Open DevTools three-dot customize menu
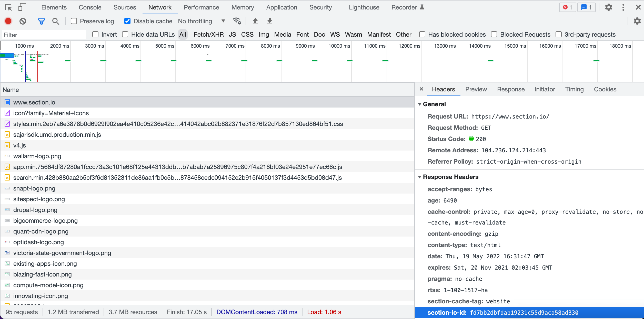Viewport: 644px width, 319px height. coord(623,7)
